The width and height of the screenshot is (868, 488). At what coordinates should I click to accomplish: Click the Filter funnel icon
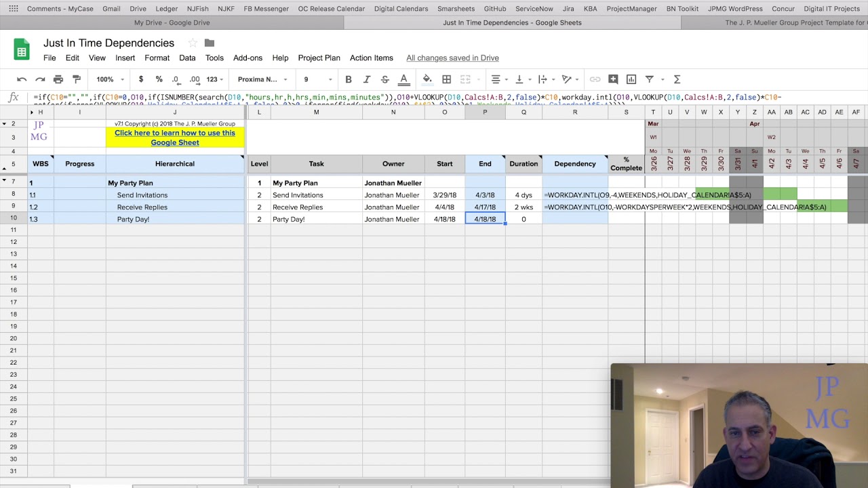click(x=650, y=79)
